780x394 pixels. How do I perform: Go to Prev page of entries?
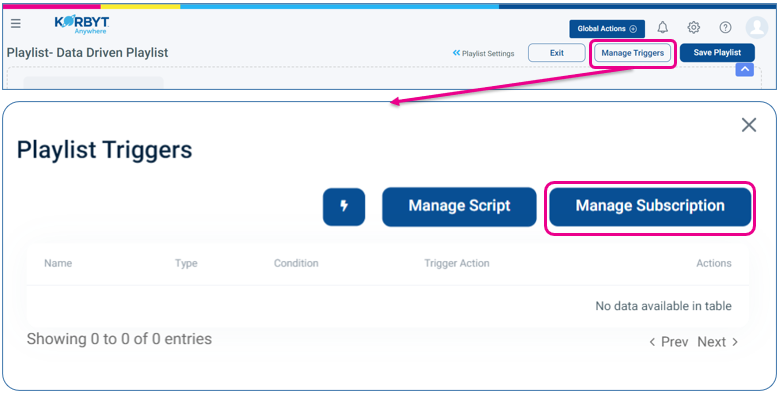(669, 342)
